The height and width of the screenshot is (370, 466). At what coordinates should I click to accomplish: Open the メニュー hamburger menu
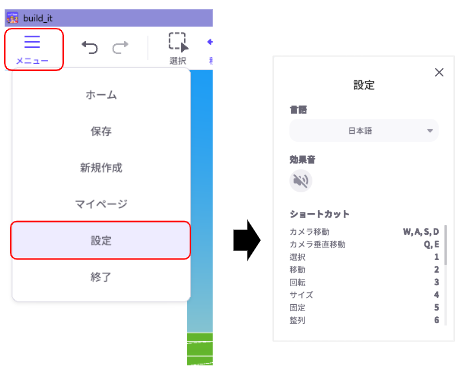[33, 49]
